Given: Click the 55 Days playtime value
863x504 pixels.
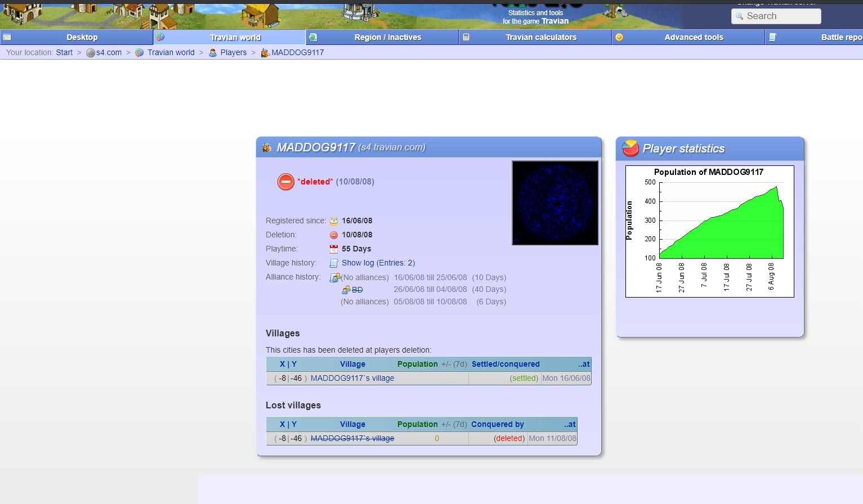Looking at the screenshot, I should 356,249.
